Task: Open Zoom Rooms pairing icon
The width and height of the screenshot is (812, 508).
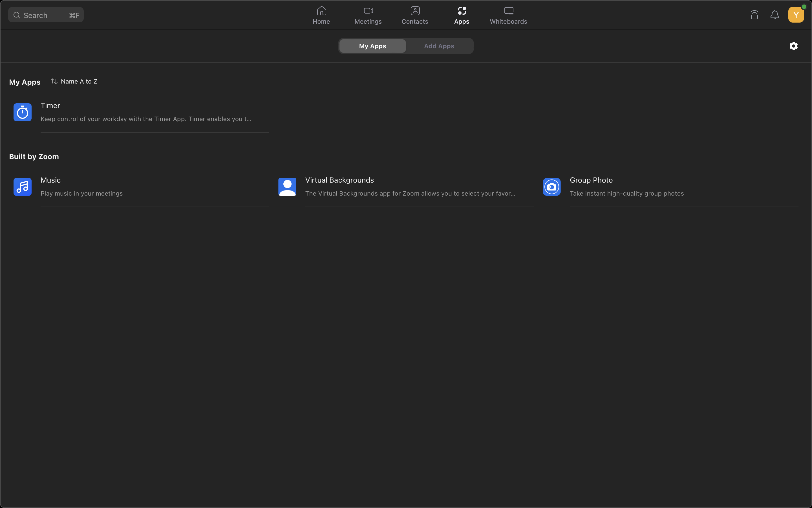Action: click(754, 15)
